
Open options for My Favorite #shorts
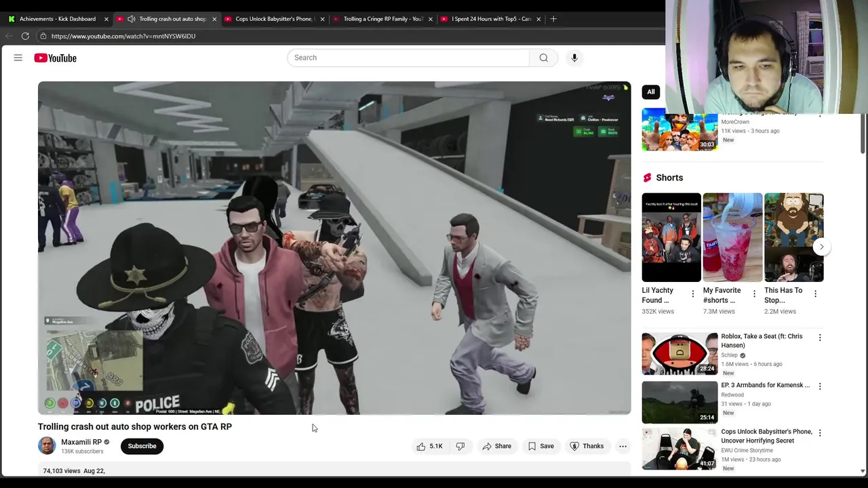coord(754,293)
